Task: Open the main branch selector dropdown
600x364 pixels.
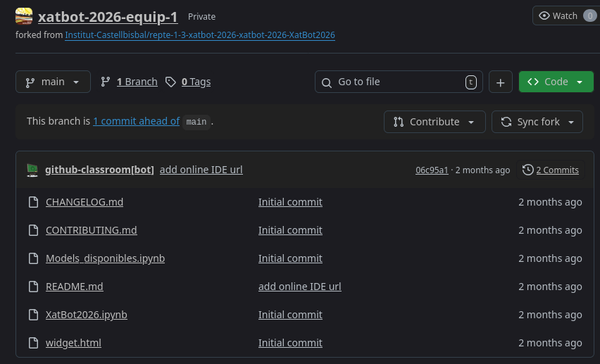Action: (53, 82)
